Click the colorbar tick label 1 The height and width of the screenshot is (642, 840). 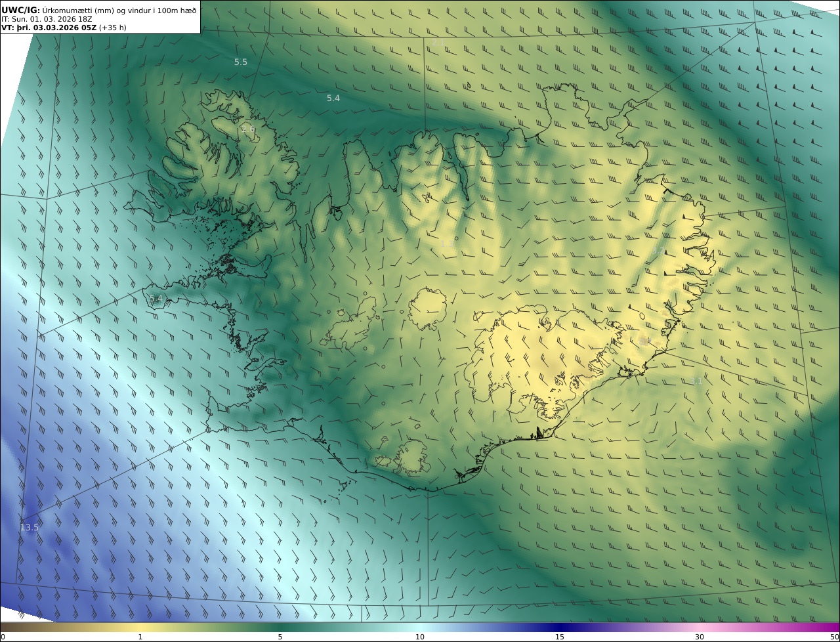point(140,637)
